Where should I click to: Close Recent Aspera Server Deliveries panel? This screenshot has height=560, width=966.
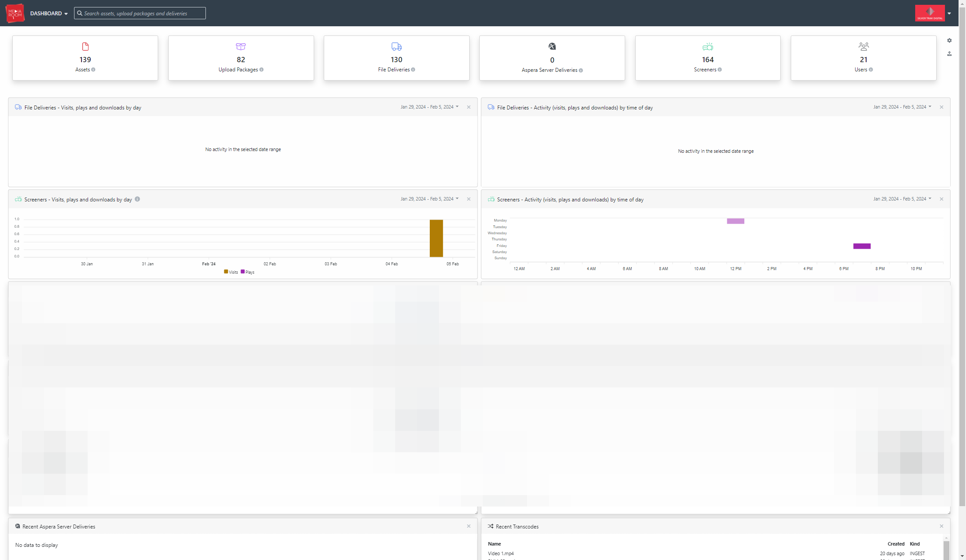(x=469, y=526)
